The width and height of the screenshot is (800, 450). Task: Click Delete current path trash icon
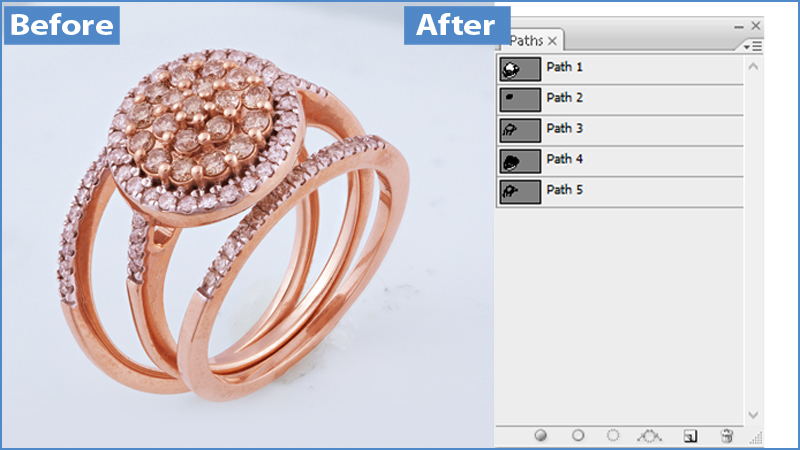727,436
